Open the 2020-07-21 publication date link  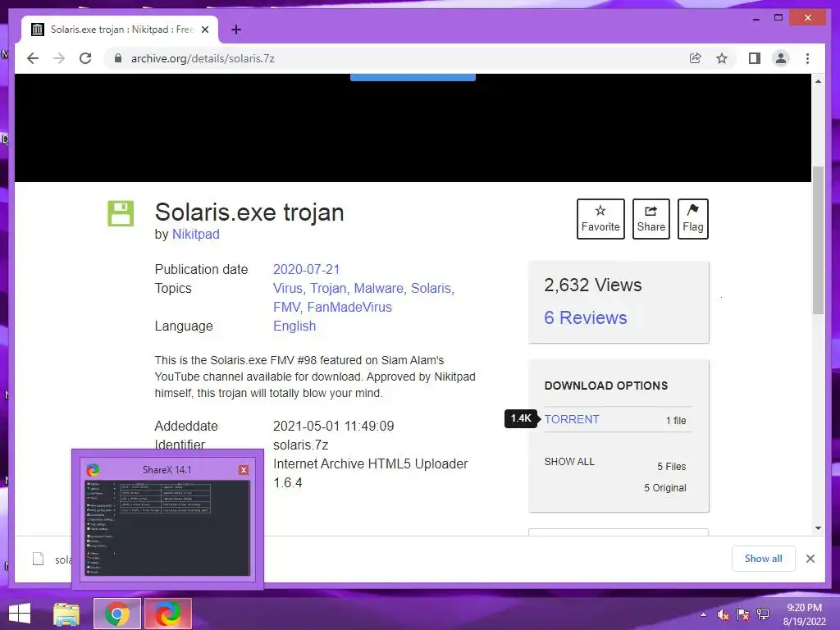pos(307,269)
